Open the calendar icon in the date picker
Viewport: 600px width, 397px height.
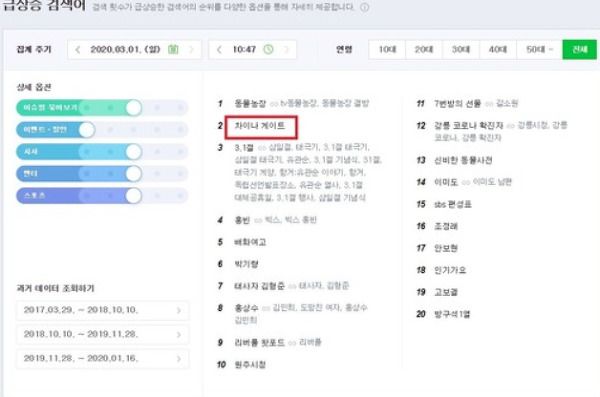coord(173,49)
